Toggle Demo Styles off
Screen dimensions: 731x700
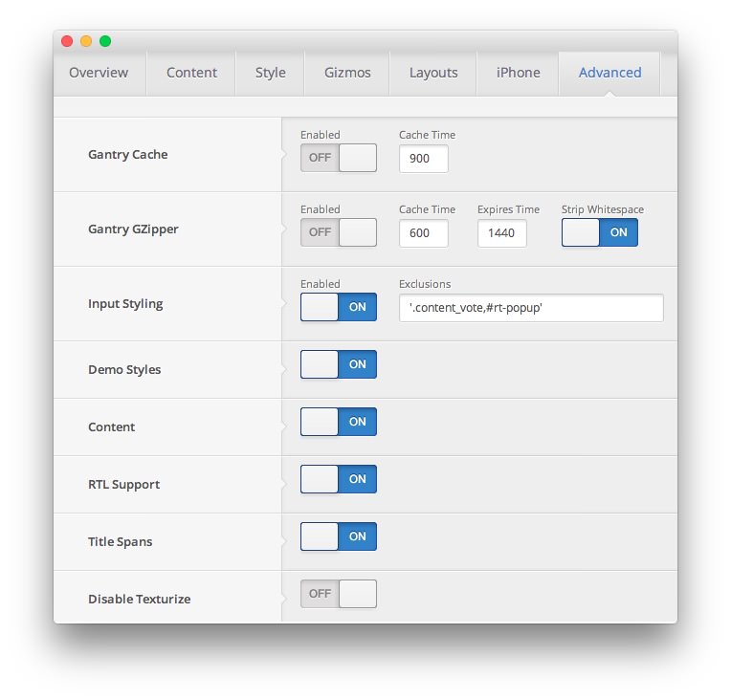tap(339, 364)
